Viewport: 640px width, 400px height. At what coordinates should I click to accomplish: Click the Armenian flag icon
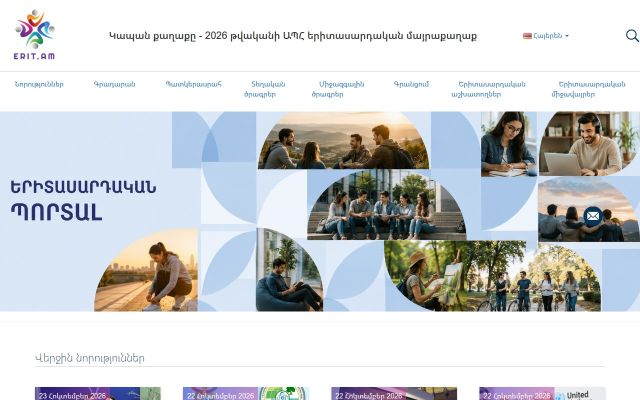click(x=527, y=36)
